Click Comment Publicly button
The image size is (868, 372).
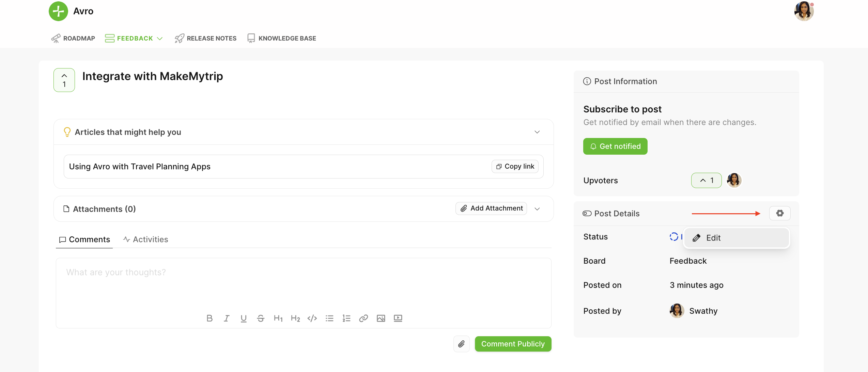(x=513, y=344)
